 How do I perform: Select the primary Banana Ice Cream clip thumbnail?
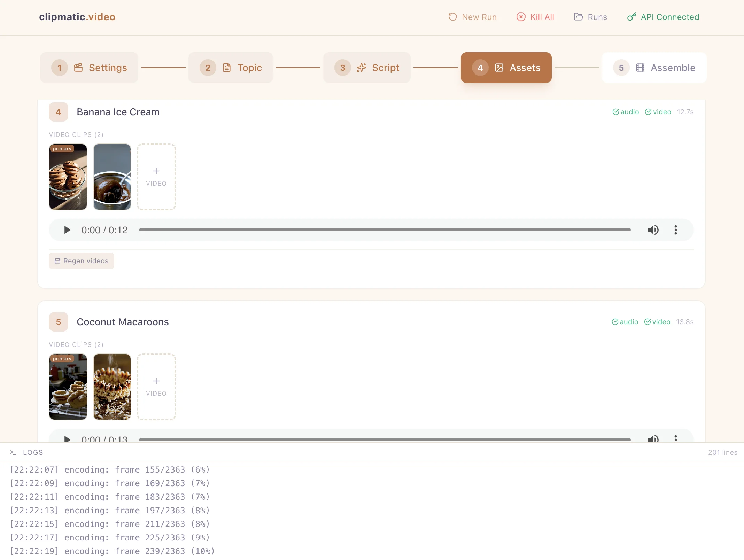[68, 177]
